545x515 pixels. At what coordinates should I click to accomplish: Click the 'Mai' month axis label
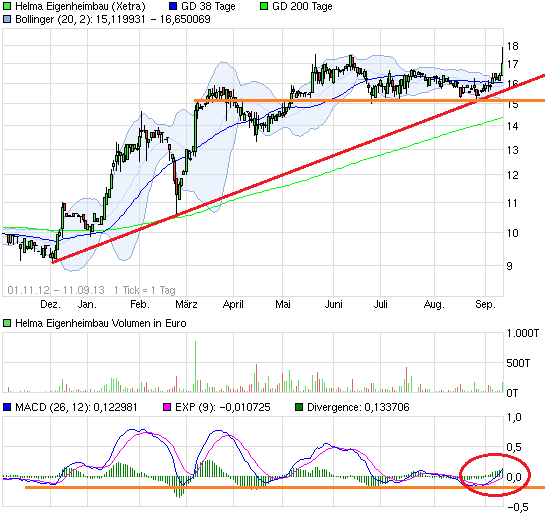pyautogui.click(x=283, y=304)
